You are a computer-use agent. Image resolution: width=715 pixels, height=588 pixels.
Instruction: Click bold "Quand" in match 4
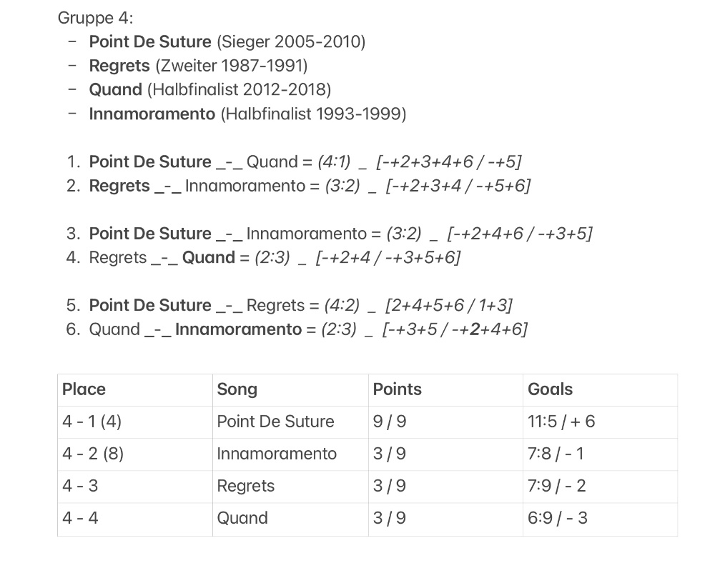tap(208, 257)
